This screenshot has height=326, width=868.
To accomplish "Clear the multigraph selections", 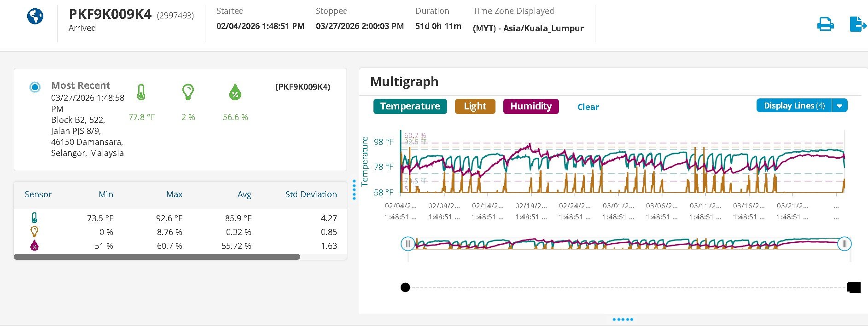I will click(588, 107).
